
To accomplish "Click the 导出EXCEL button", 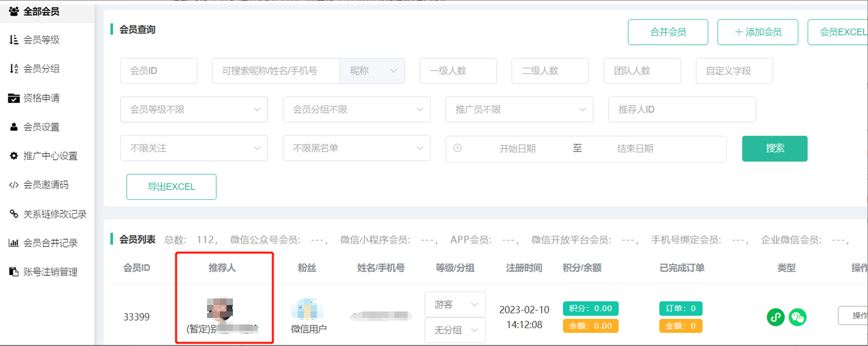I will tap(171, 187).
